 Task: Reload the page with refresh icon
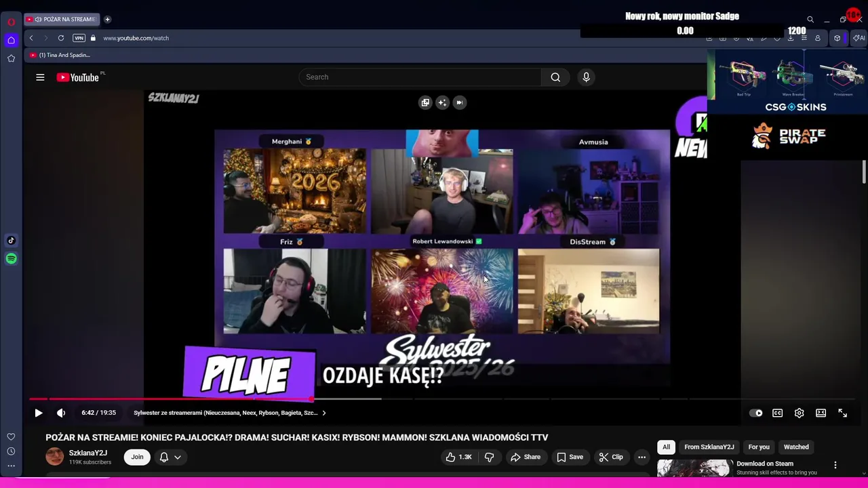click(x=61, y=38)
